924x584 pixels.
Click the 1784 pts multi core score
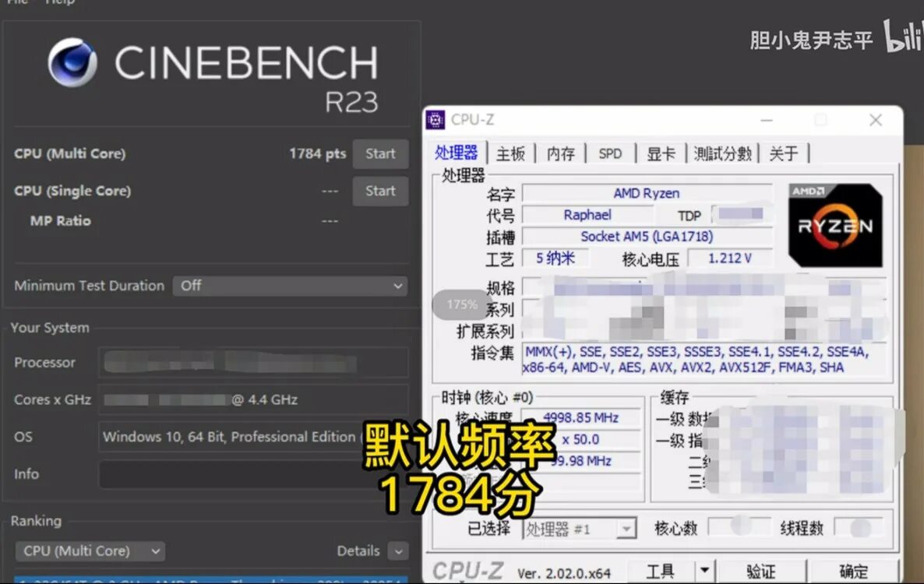click(x=318, y=153)
